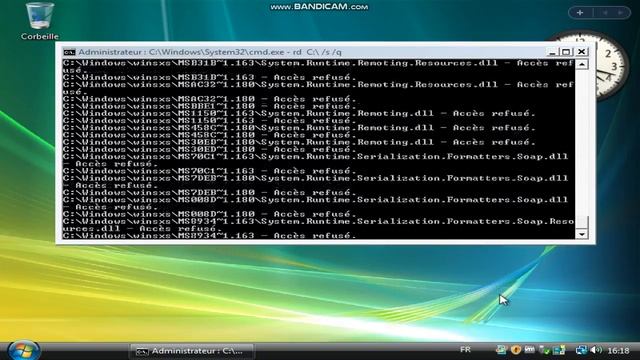The height and width of the screenshot is (360, 640).
Task: Click the green-check safely remove hardware tray icon
Action: (x=544, y=350)
